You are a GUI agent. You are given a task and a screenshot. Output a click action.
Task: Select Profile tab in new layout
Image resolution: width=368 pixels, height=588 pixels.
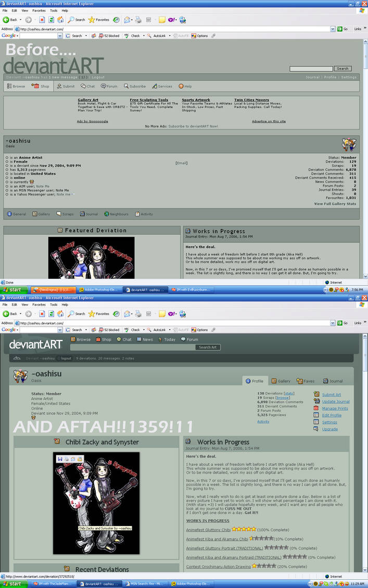255,381
